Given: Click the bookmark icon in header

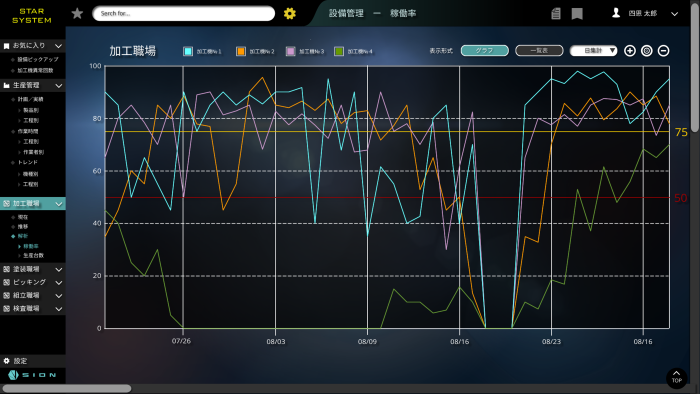Looking at the screenshot, I should tap(577, 14).
